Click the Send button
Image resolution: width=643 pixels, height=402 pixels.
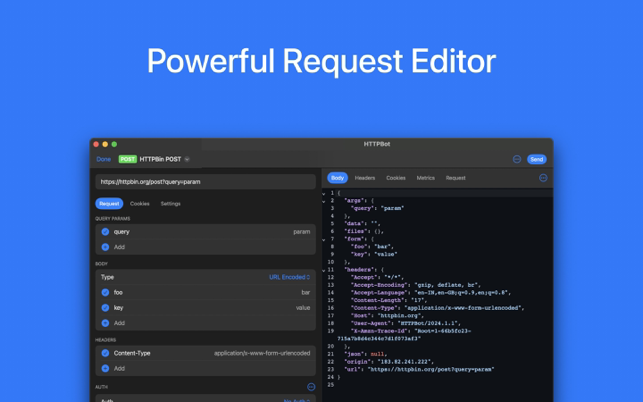coord(536,159)
